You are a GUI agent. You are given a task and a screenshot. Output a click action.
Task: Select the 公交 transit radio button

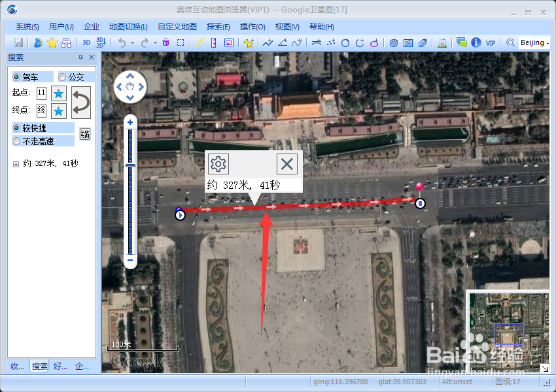click(62, 77)
